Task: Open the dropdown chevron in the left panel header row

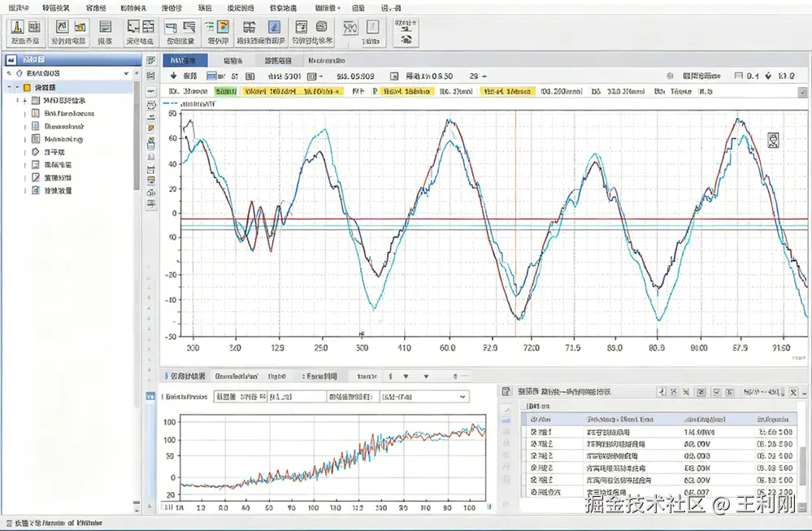Action: tap(128, 74)
